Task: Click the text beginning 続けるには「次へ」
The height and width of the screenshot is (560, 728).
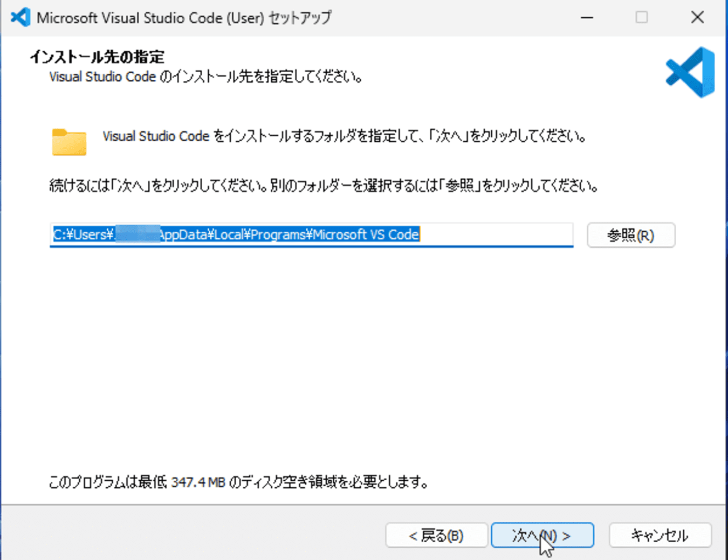Action: (x=324, y=186)
